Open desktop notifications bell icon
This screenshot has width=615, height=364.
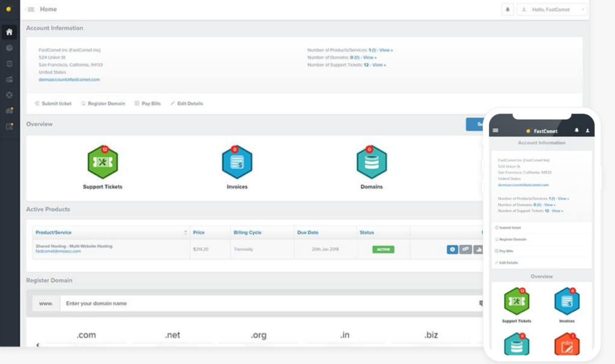(x=507, y=10)
